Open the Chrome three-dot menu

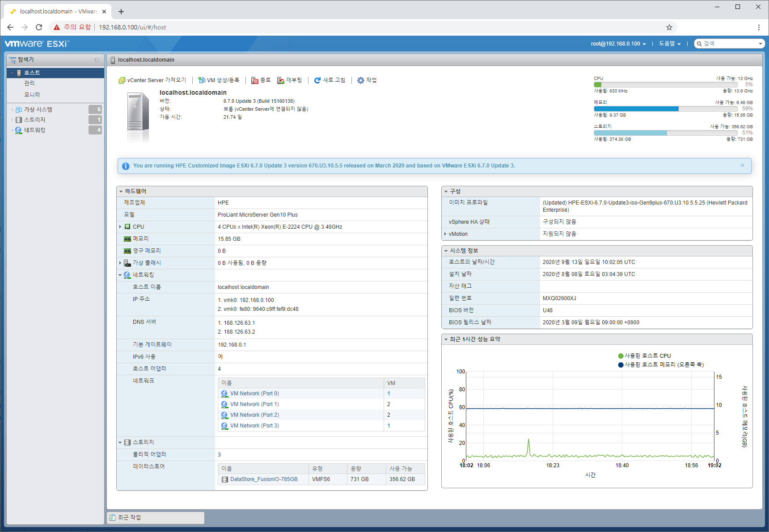coord(759,27)
